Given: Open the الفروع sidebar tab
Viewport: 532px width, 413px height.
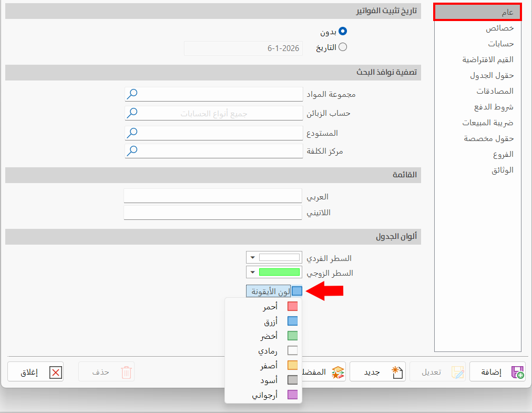Looking at the screenshot, I should tap(478, 154).
